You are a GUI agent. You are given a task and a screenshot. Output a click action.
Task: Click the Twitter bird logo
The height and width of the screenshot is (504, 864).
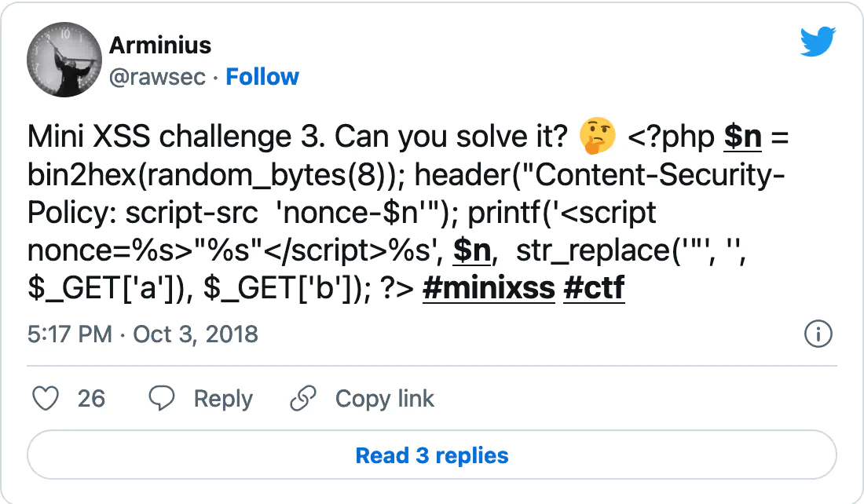tap(818, 42)
